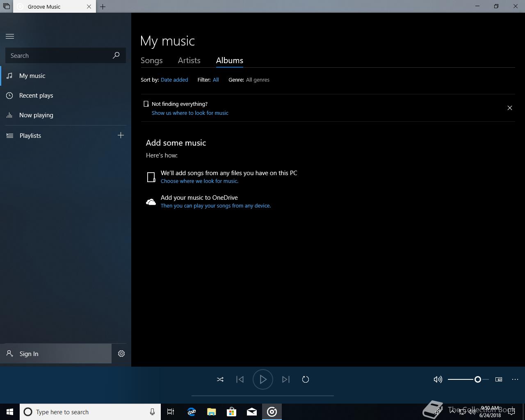Skip to next track

point(286,379)
